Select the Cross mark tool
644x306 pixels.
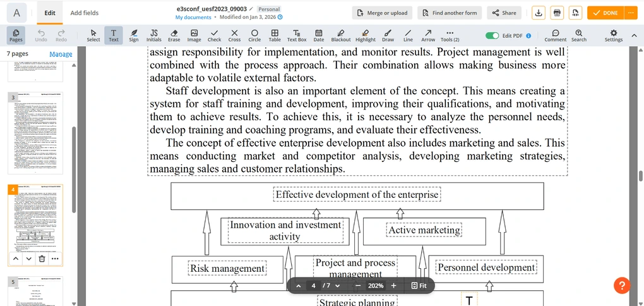point(234,35)
